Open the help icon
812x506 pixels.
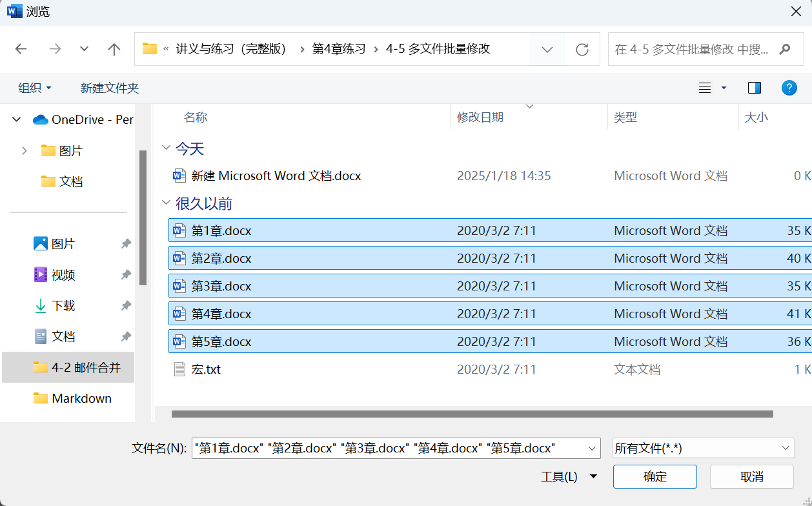point(789,88)
